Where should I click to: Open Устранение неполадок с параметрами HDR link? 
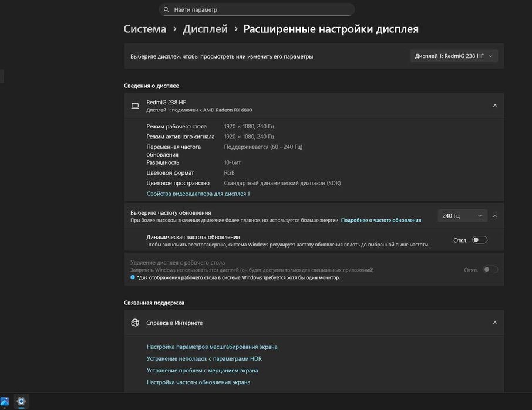click(204, 358)
